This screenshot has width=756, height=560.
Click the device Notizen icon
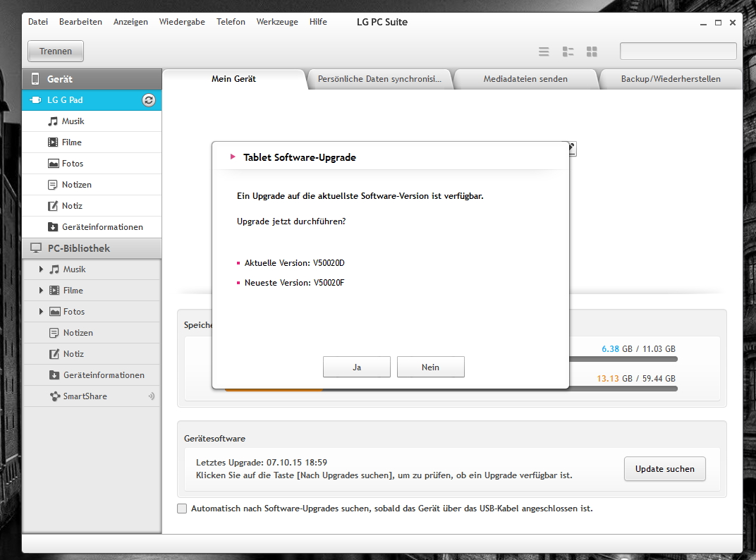click(x=53, y=185)
